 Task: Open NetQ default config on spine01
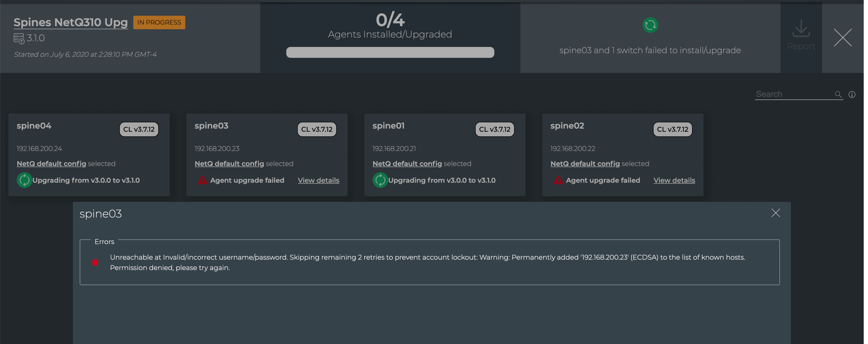tap(407, 163)
